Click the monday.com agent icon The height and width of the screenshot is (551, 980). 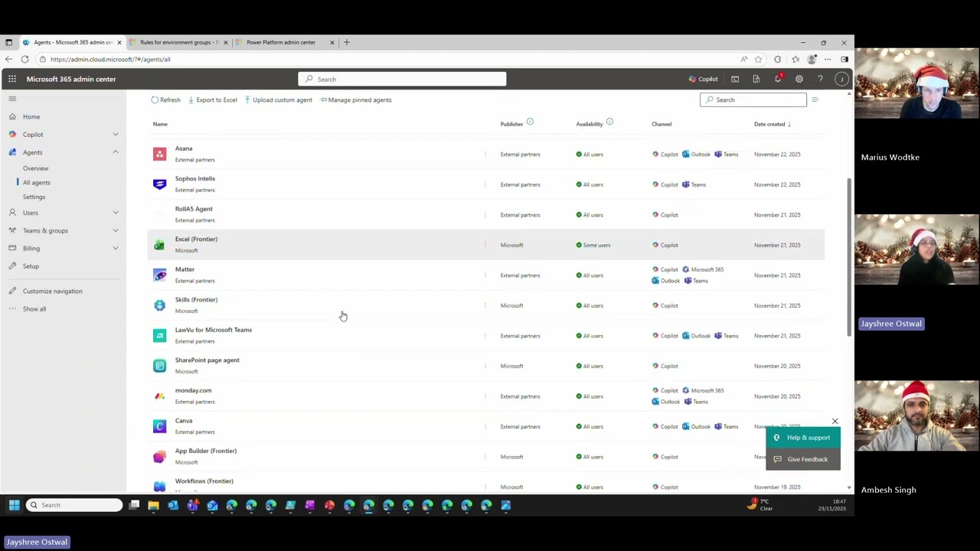[159, 396]
